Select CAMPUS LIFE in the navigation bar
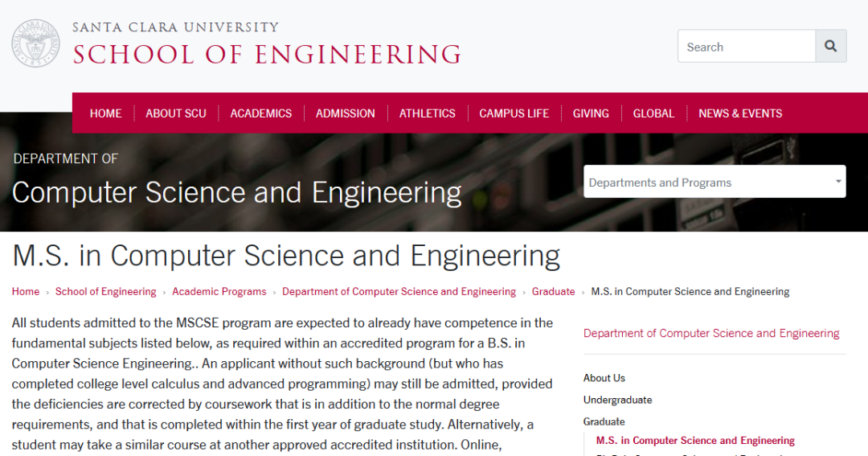Screen dimensions: 868x456 coord(514,113)
